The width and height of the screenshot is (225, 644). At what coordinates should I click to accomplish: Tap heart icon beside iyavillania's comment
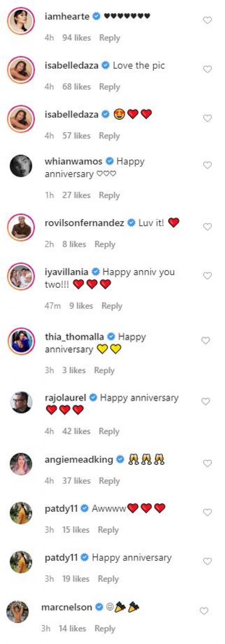click(x=207, y=276)
